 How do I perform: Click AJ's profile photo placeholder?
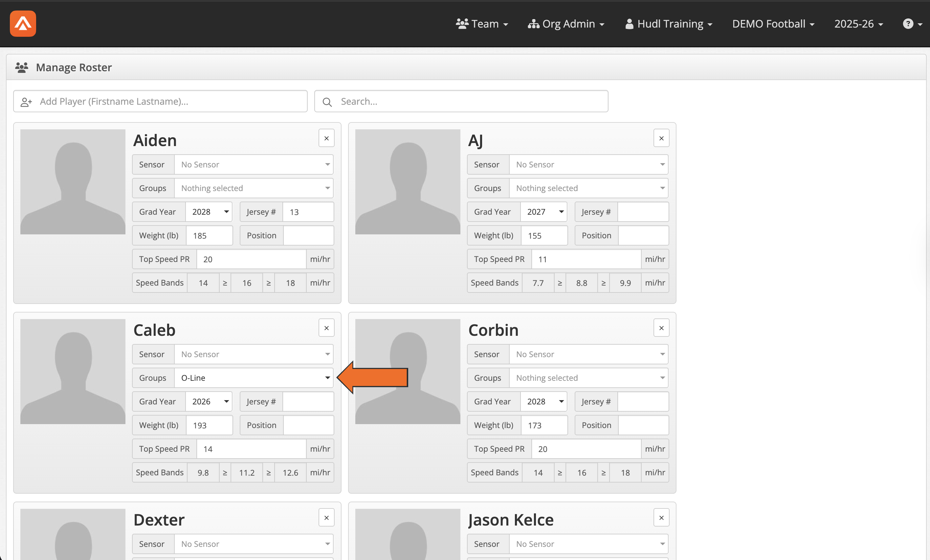coord(408,182)
